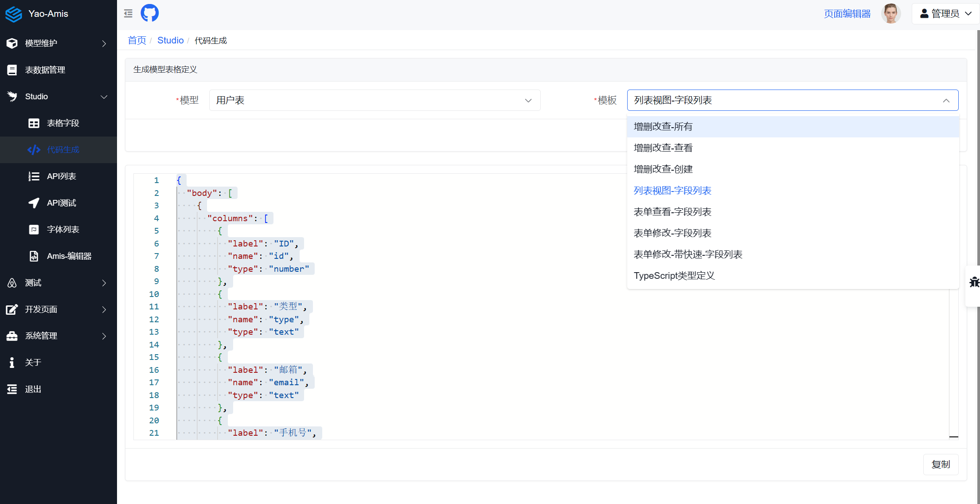Image resolution: width=980 pixels, height=504 pixels.
Task: Open Amis-编辑器 file-code icon item
Action: point(34,256)
